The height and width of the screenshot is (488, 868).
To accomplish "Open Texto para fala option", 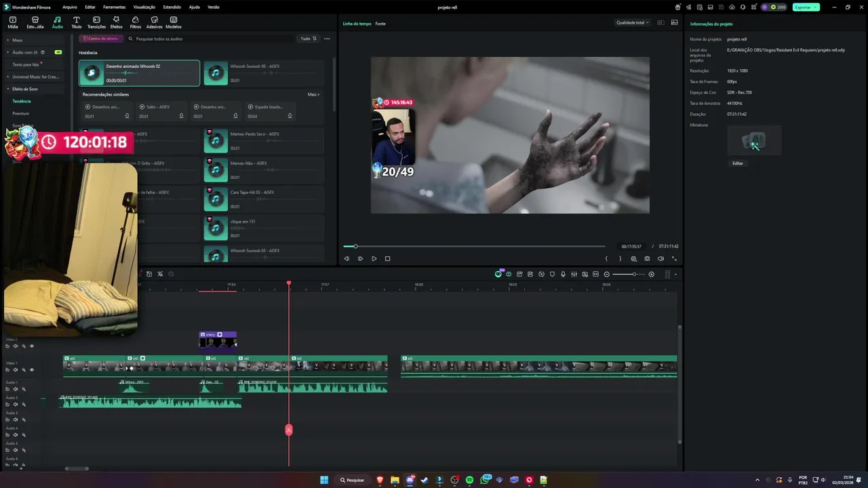I will [x=26, y=64].
